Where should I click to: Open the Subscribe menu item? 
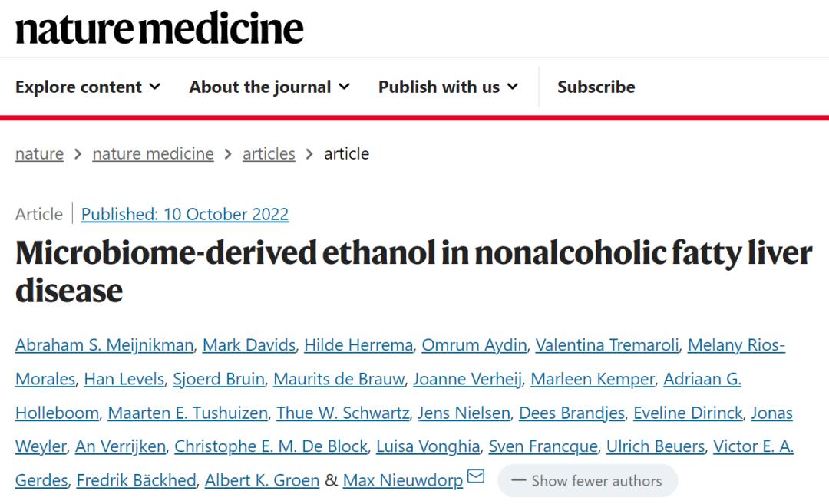point(596,87)
